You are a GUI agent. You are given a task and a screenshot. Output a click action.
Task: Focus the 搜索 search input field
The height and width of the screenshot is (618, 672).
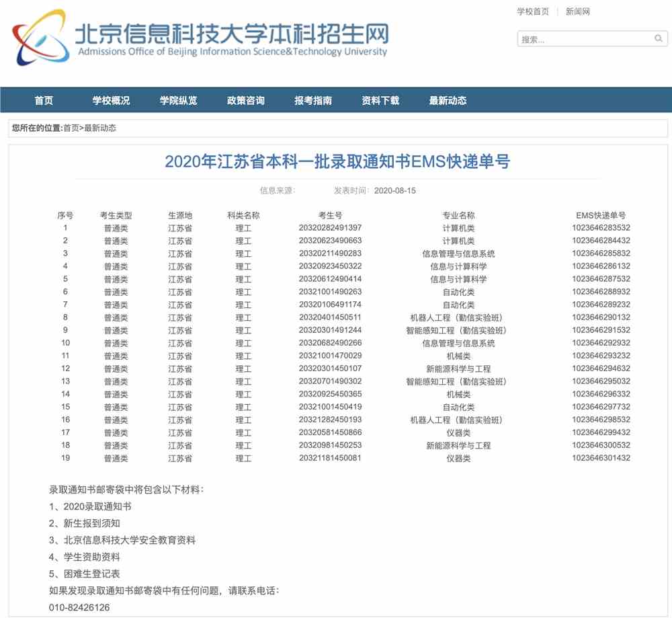pyautogui.click(x=592, y=39)
